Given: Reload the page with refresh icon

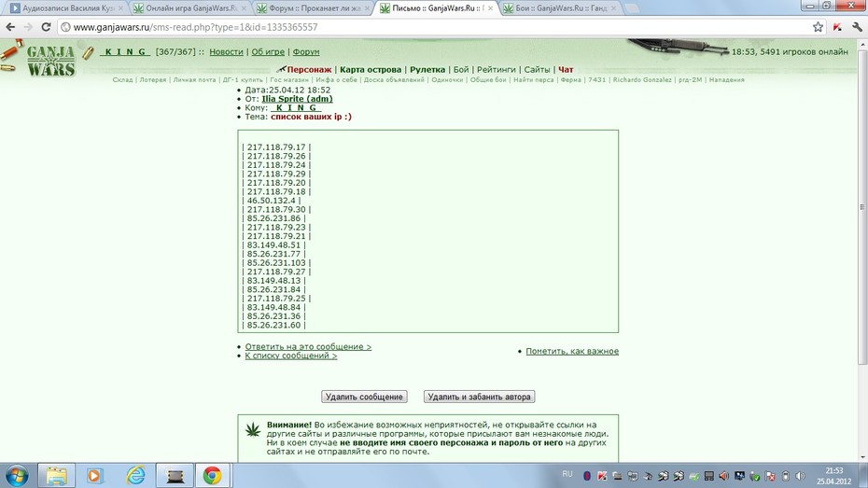Looking at the screenshot, I should pyautogui.click(x=46, y=26).
